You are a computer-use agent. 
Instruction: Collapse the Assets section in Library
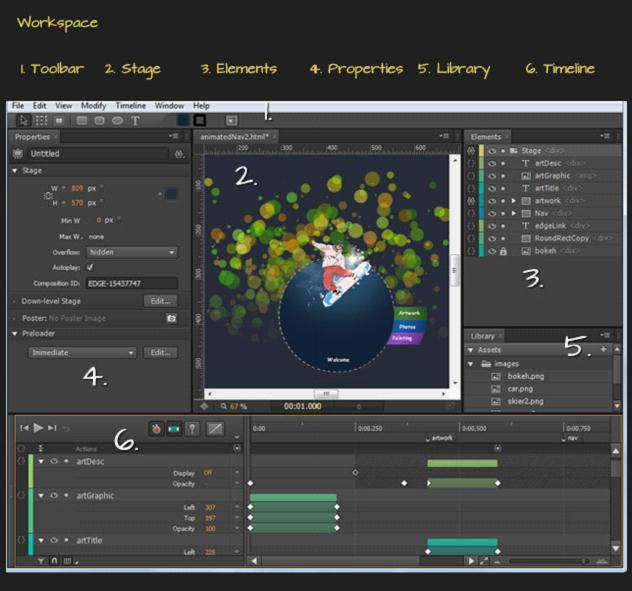(470, 350)
